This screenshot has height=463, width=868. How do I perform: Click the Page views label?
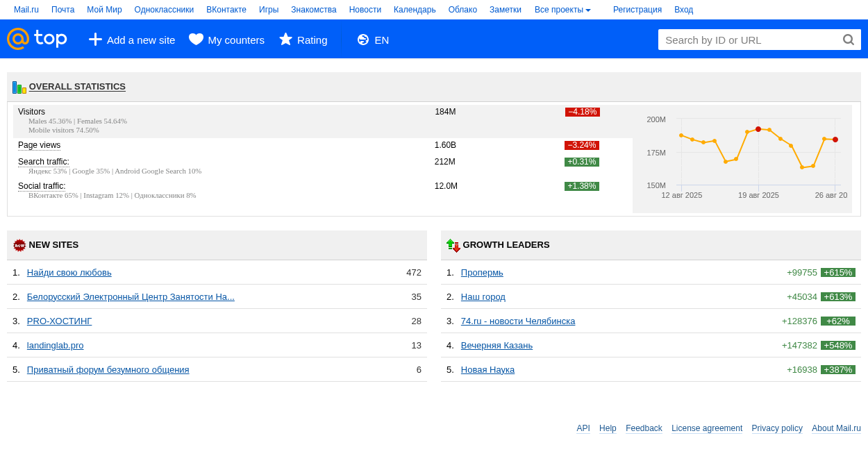click(39, 145)
